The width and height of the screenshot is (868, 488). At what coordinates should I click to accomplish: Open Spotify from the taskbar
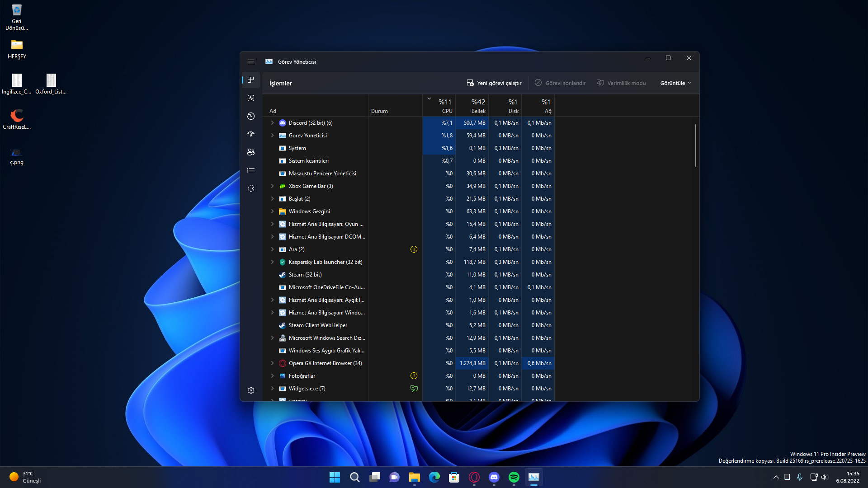coord(514,477)
